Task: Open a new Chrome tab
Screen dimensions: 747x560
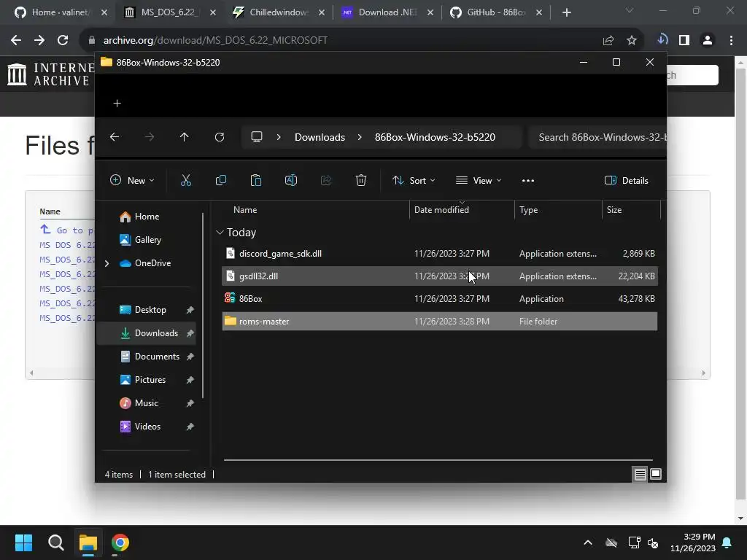Action: (x=566, y=12)
